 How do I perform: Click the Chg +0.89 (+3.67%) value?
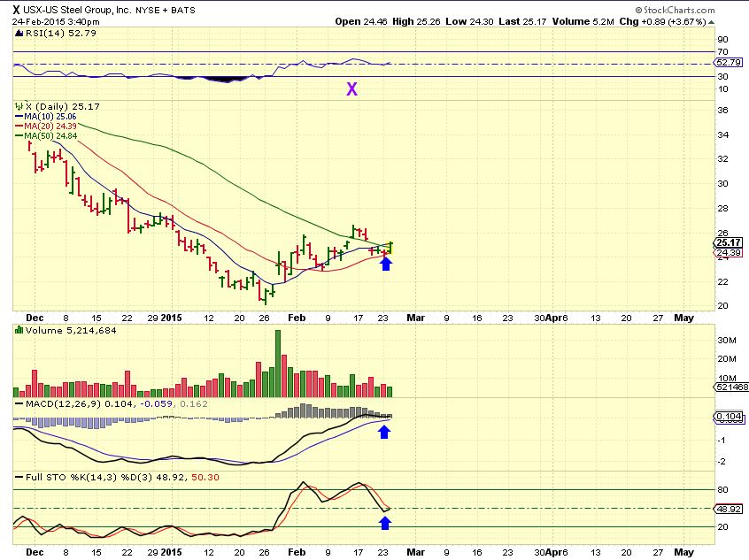click(663, 21)
